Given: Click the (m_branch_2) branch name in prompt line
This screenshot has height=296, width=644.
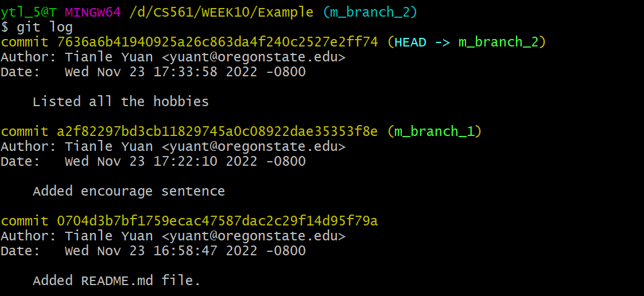Looking at the screenshot, I should pos(370,12).
